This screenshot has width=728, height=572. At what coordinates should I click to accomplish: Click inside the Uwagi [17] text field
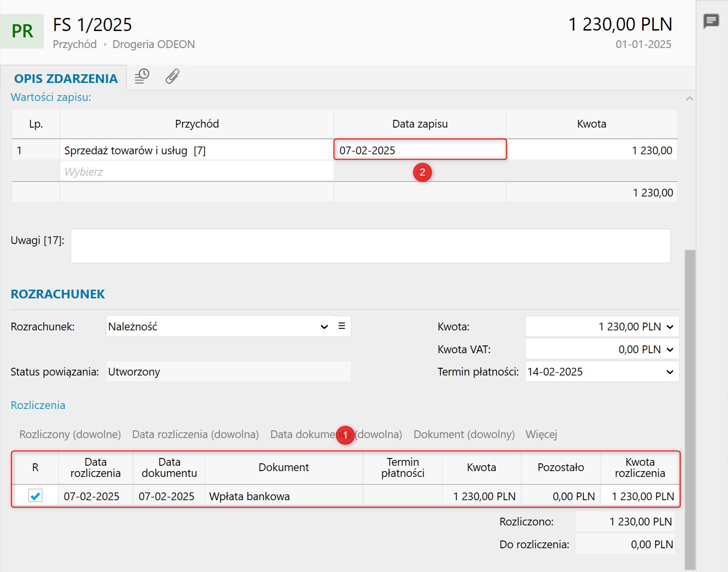click(371, 246)
